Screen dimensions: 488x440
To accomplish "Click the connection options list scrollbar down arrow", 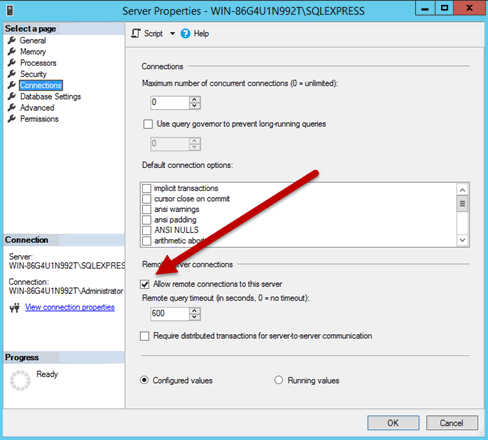I will pyautogui.click(x=462, y=240).
